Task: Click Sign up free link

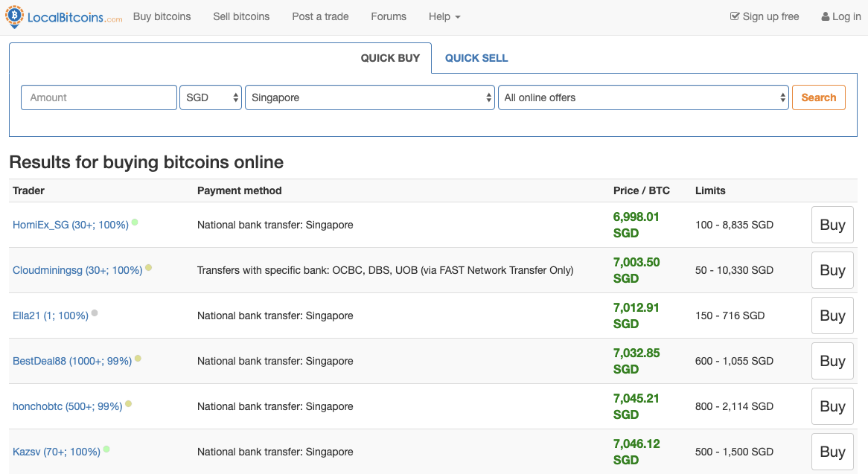Action: click(765, 16)
